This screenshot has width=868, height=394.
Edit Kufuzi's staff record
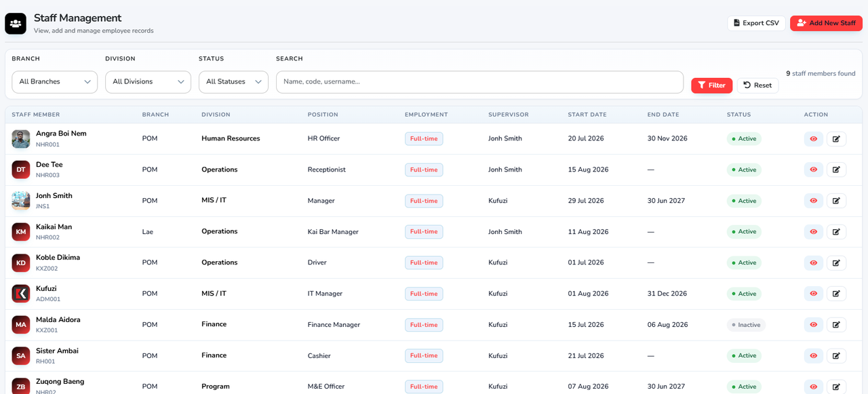(836, 294)
